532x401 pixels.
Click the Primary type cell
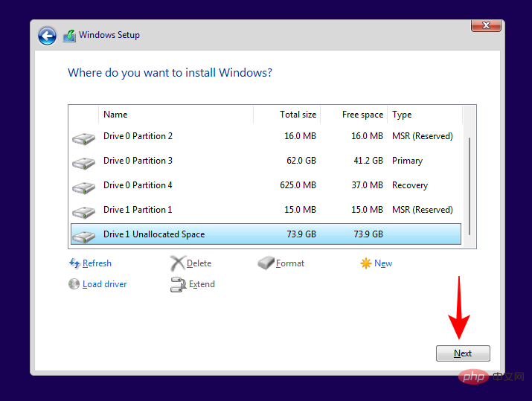(x=408, y=161)
